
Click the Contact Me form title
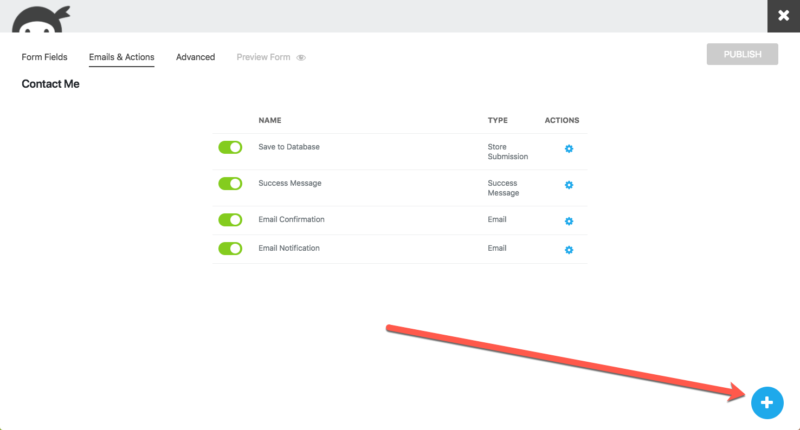tap(50, 84)
